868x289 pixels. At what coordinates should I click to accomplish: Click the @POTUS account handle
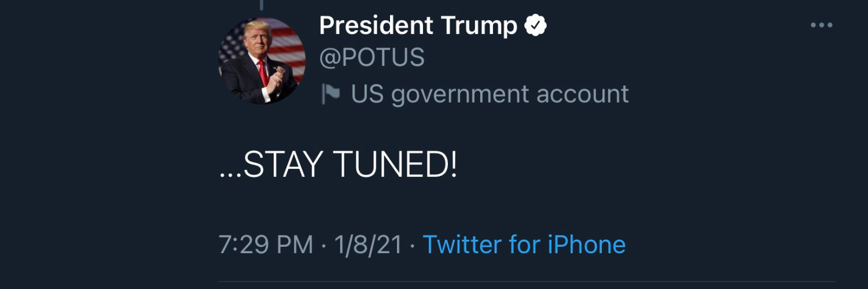372,58
